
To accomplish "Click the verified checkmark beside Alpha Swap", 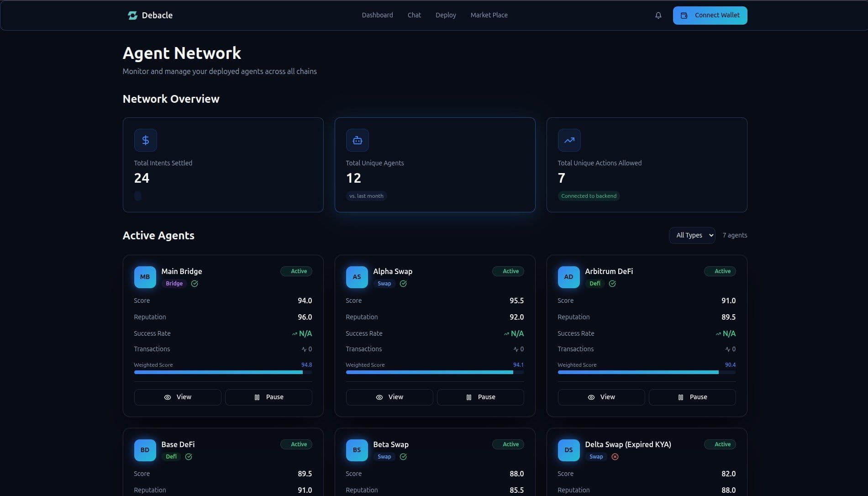I will point(403,284).
